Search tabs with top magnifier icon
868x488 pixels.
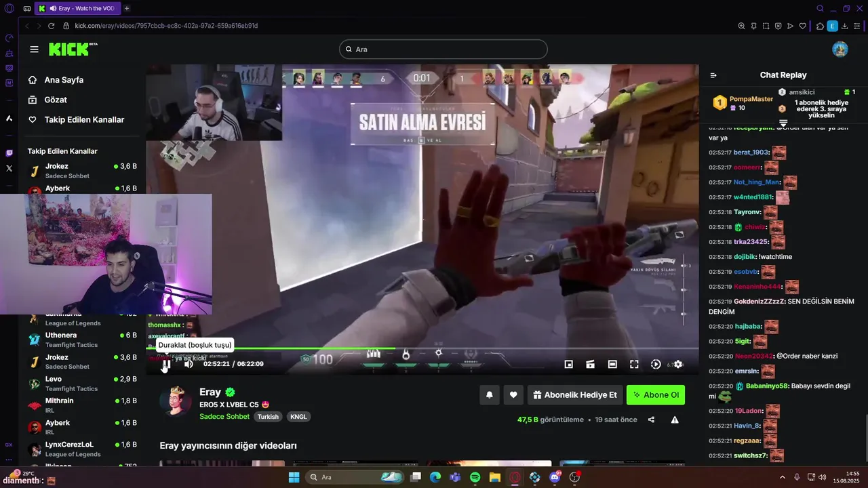tap(820, 8)
